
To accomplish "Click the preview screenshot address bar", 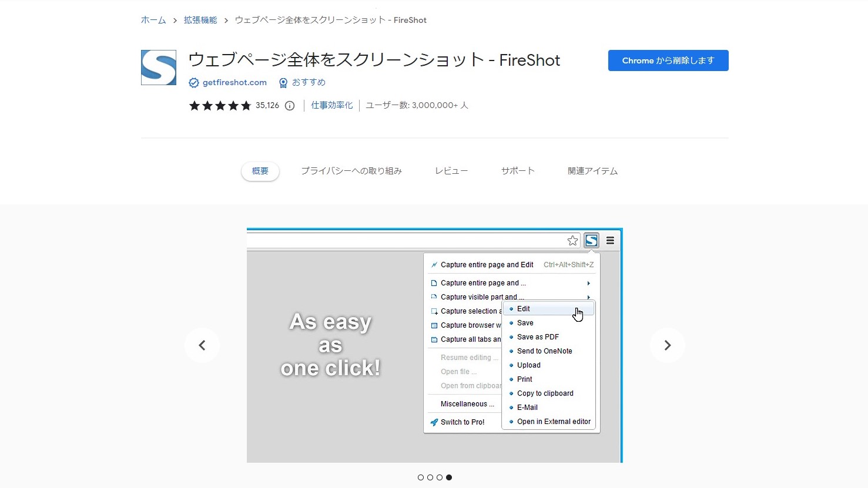I will 414,241.
